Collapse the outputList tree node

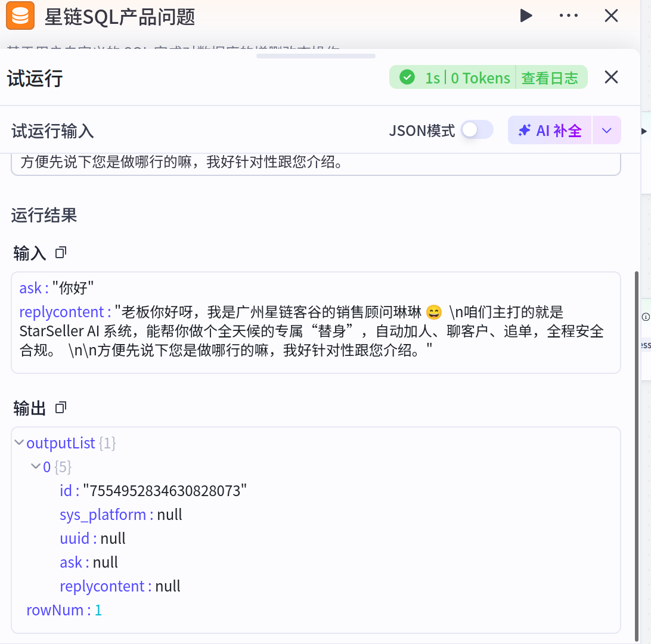point(18,443)
